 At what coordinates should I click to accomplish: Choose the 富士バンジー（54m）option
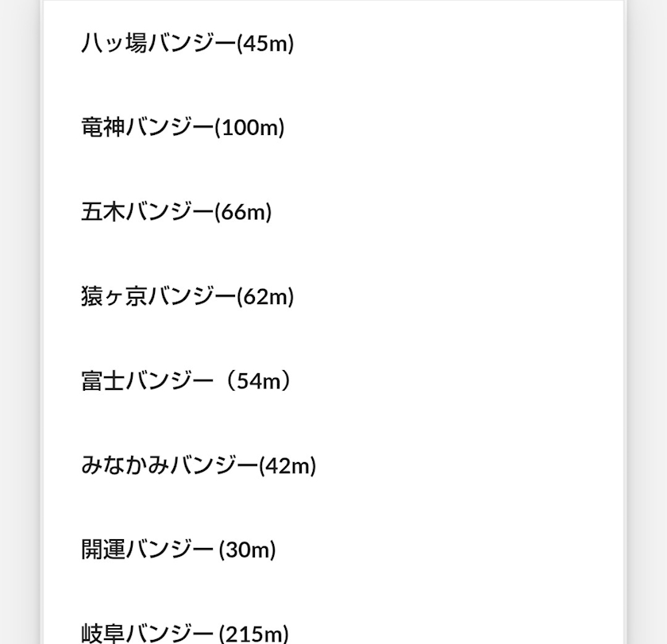point(187,380)
